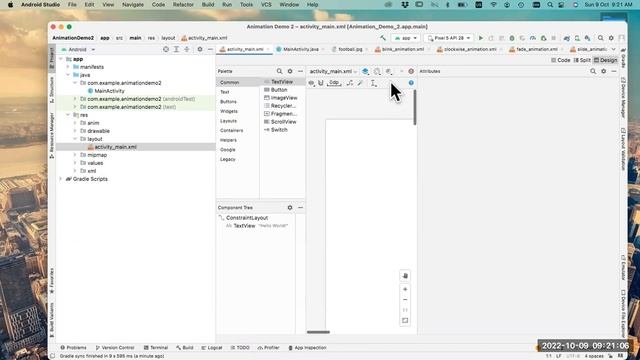640x360 pixels.
Task: Open the App Inspection tool window
Action: [307, 348]
